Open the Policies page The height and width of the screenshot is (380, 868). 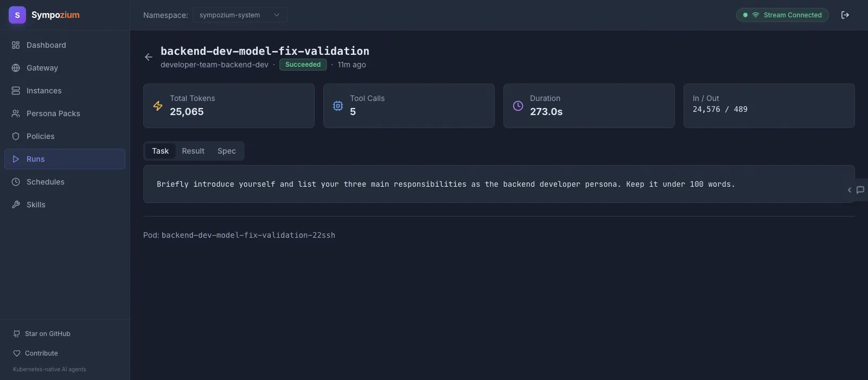(x=65, y=136)
